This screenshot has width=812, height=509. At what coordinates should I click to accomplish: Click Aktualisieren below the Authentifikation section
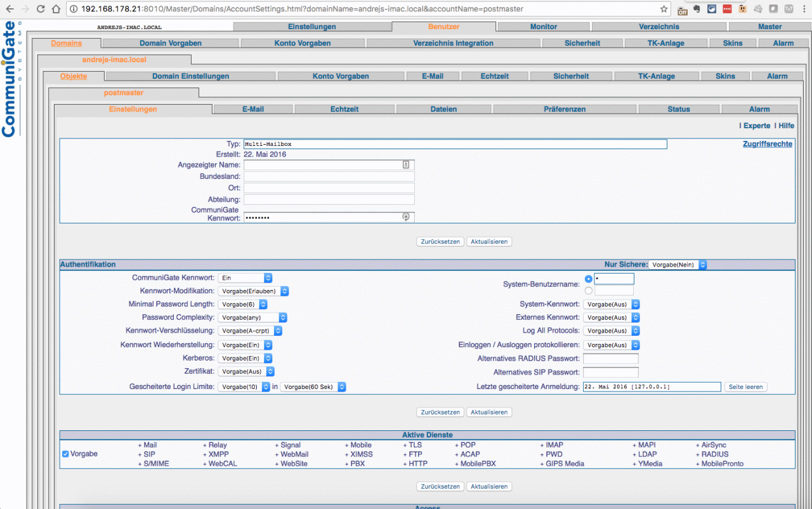(489, 412)
